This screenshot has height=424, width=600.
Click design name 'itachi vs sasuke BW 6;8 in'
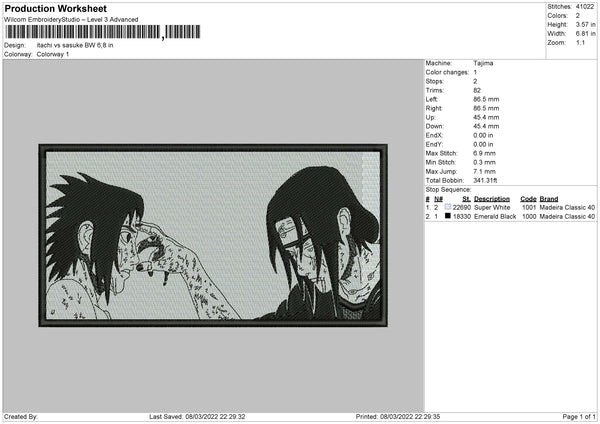click(x=75, y=45)
